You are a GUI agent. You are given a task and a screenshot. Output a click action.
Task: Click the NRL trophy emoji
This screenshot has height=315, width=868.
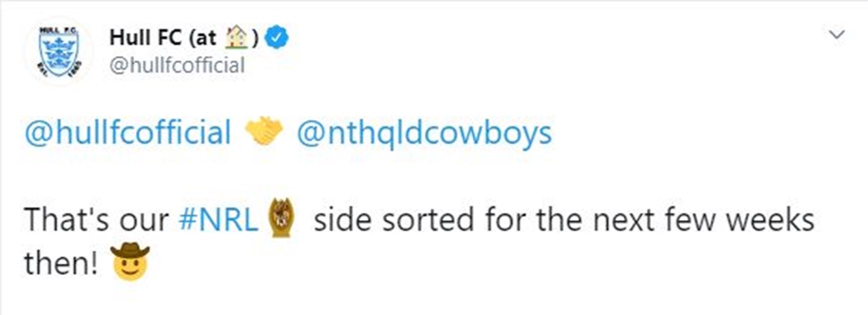coord(282,218)
